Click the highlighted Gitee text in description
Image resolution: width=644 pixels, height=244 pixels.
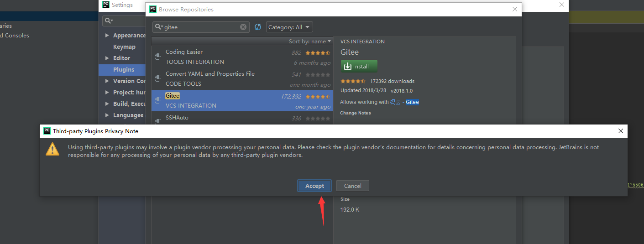coord(412,102)
